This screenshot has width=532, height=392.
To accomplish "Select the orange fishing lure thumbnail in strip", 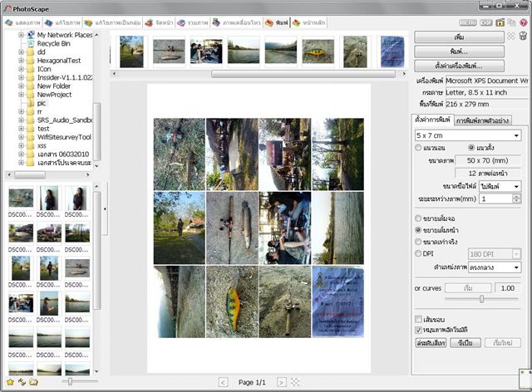I will [x=318, y=51].
